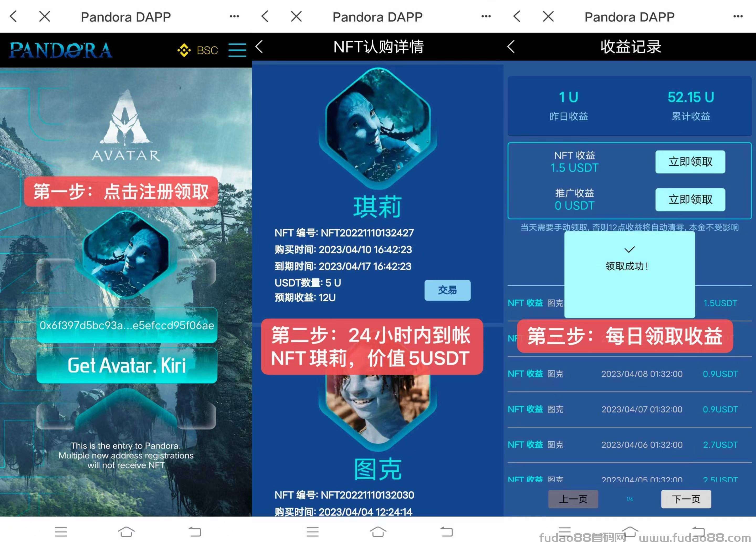The image size is (756, 547).
Task: Click the PANDORA logo
Action: (61, 50)
